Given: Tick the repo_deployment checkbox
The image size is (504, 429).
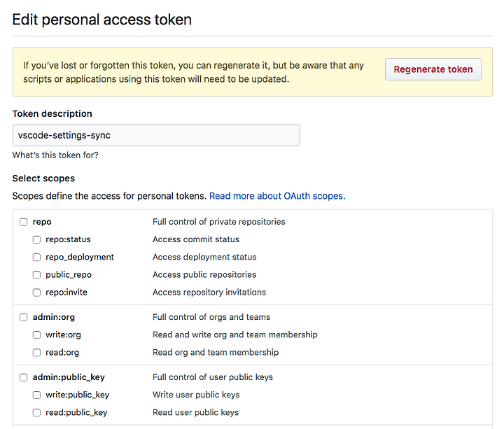Looking at the screenshot, I should (x=36, y=257).
